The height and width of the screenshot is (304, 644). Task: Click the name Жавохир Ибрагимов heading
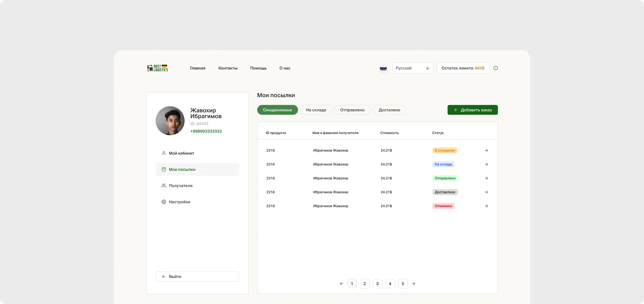pyautogui.click(x=206, y=113)
